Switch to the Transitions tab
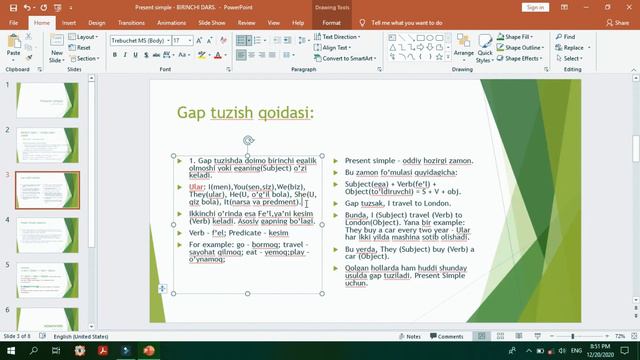This screenshot has height=360, width=640. coord(131,23)
